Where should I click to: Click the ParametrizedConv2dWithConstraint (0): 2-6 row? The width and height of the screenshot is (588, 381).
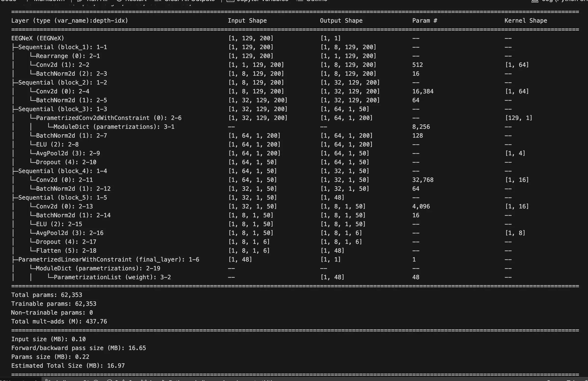click(x=109, y=118)
